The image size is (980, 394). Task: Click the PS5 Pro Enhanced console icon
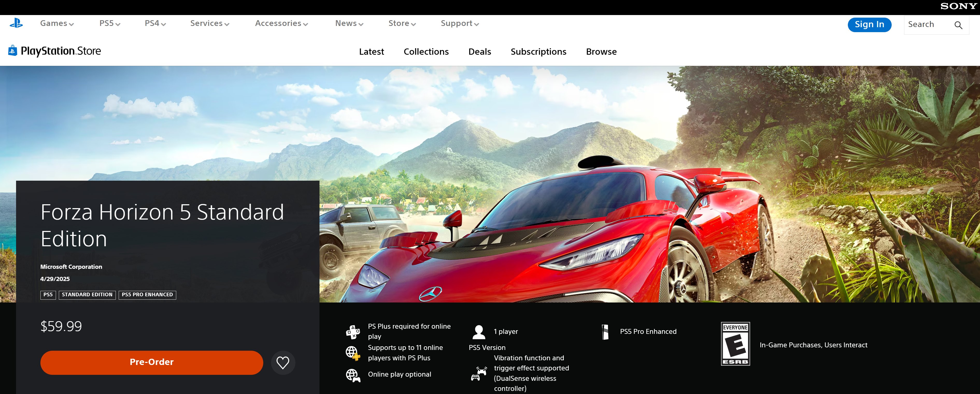[x=605, y=332]
